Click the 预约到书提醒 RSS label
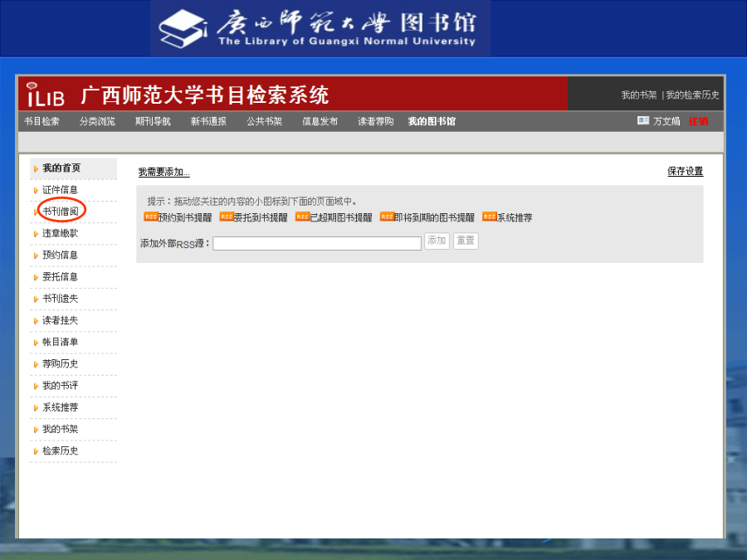This screenshot has height=560, width=747. pos(185,217)
